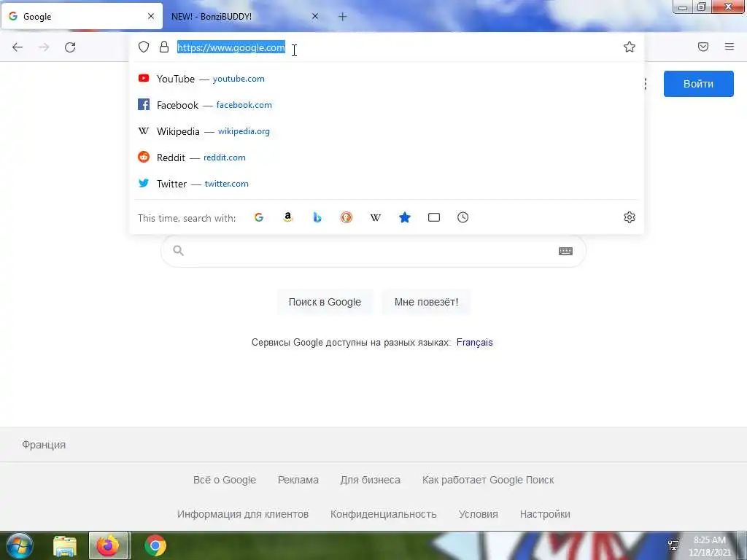Viewport: 747px width, 560px height.
Task: Select the Facebook suggestion row
Action: (387, 105)
